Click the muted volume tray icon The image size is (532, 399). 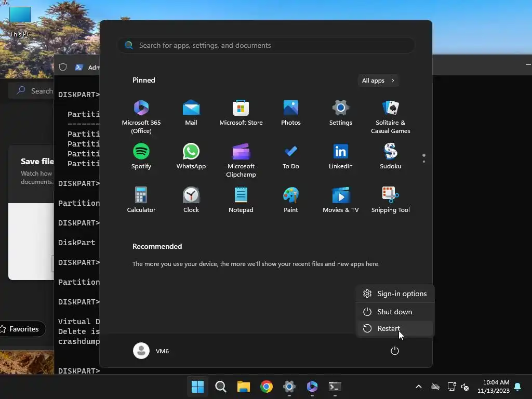click(465, 387)
